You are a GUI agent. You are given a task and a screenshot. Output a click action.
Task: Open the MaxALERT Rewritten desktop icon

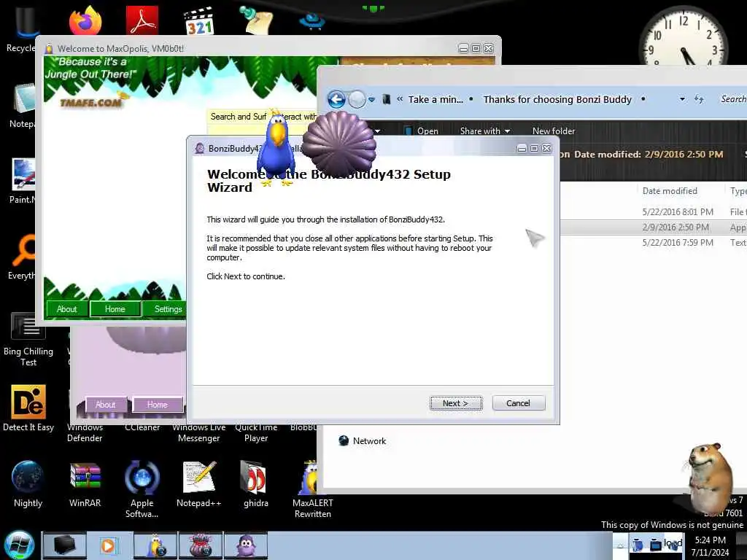click(312, 489)
